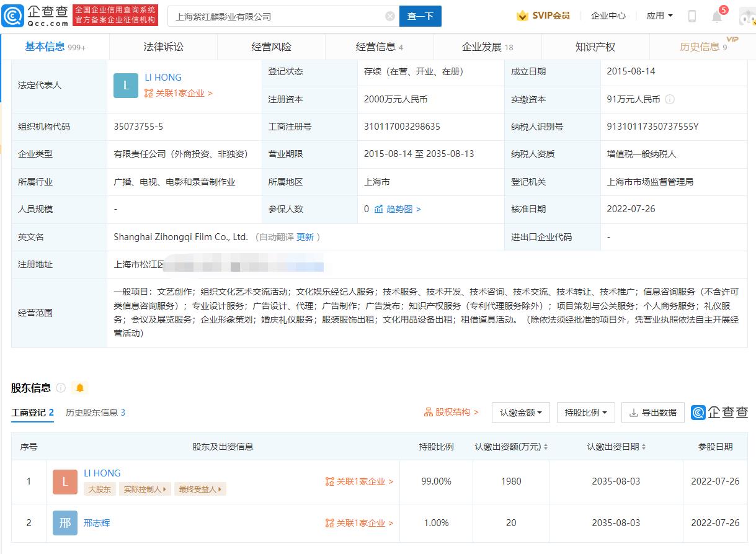Select taxpayer qualification 增值税一般纳税人
This screenshot has width=756, height=554.
(x=642, y=154)
